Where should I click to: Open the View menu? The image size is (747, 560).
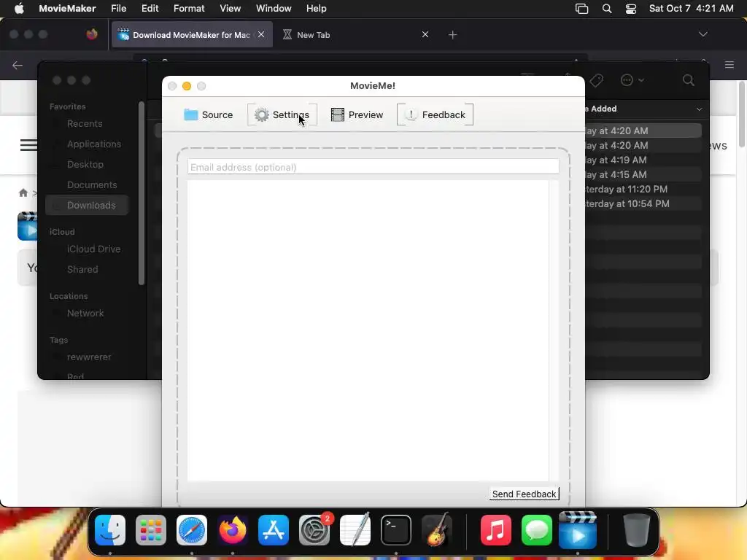230,9
